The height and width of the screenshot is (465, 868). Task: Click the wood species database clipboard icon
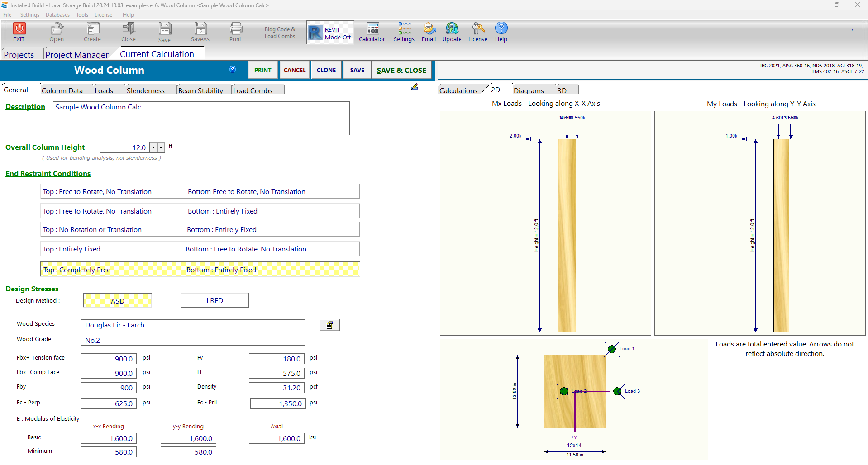tap(329, 325)
